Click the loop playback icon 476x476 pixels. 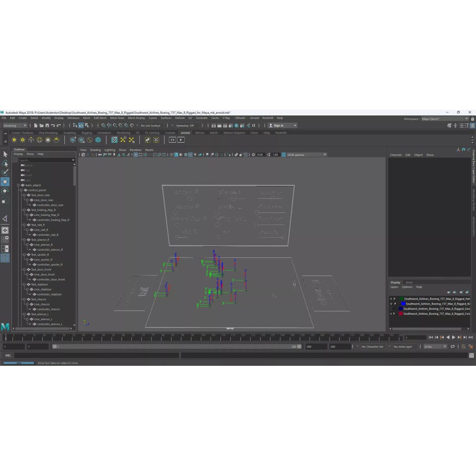point(453,346)
